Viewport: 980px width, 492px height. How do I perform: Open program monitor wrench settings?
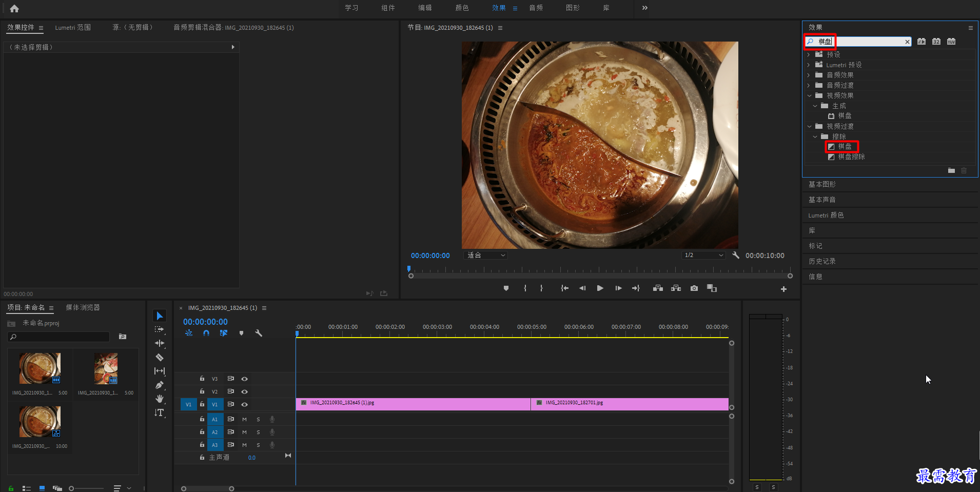point(736,255)
